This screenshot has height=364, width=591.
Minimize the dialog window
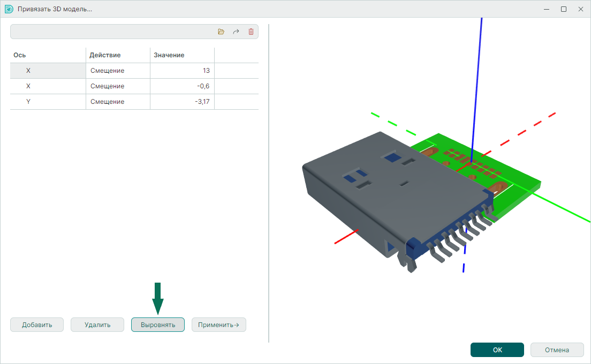(547, 9)
